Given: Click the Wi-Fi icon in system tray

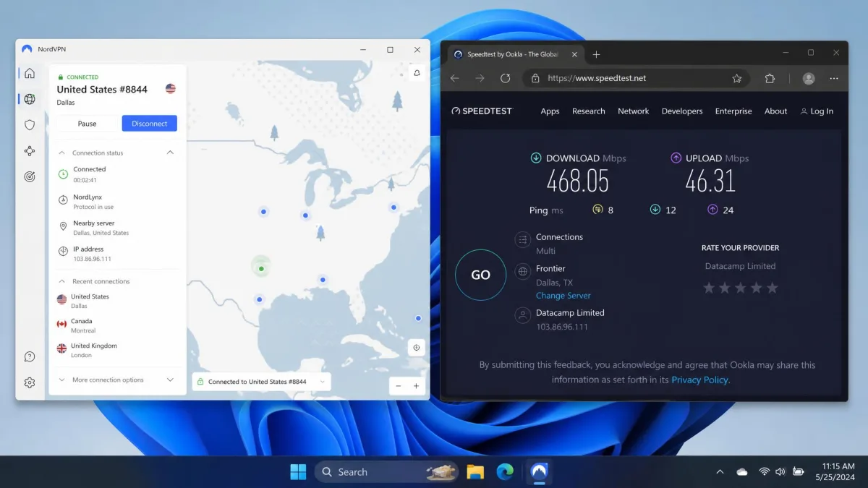Looking at the screenshot, I should [x=764, y=472].
